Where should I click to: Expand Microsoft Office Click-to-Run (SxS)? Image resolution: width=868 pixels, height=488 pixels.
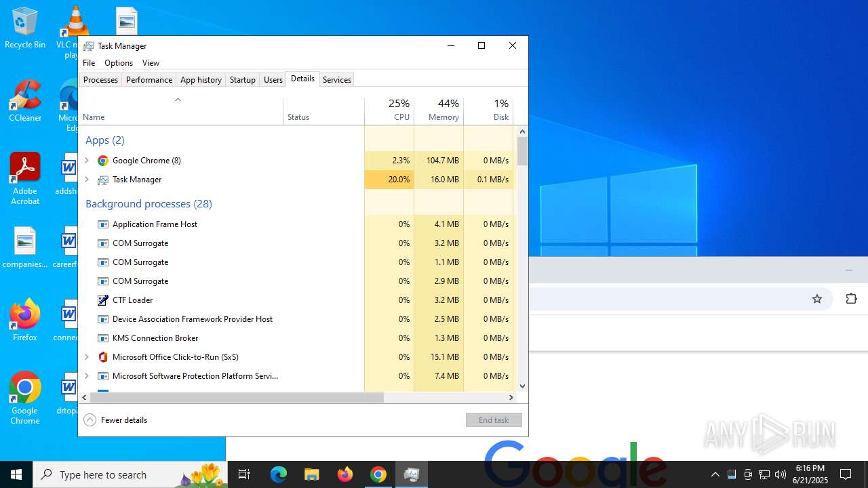tap(87, 357)
